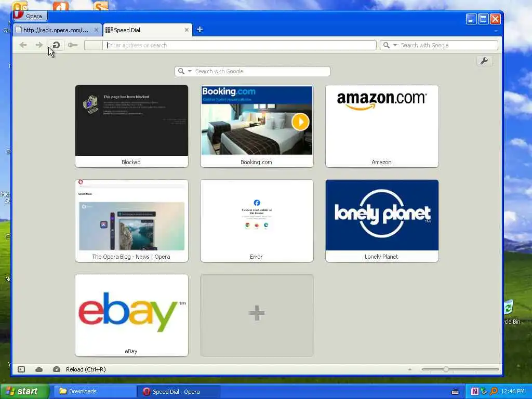
Task: Close the Speed Dial tab
Action: (x=187, y=30)
